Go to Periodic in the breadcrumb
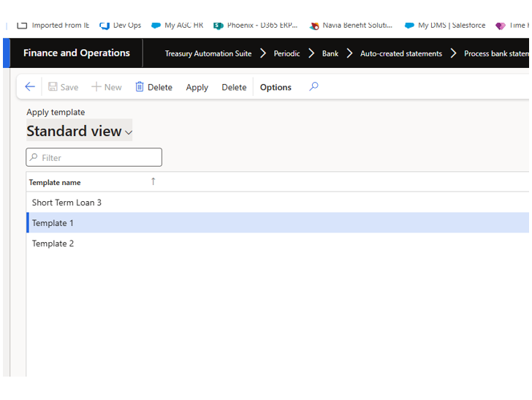Screen dimensions: 532x400 (x=286, y=53)
